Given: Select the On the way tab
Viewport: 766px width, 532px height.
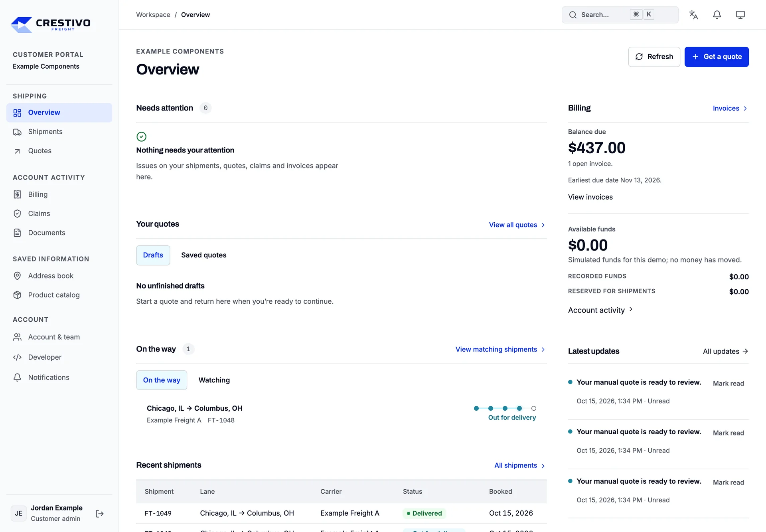Looking at the screenshot, I should click(x=162, y=380).
